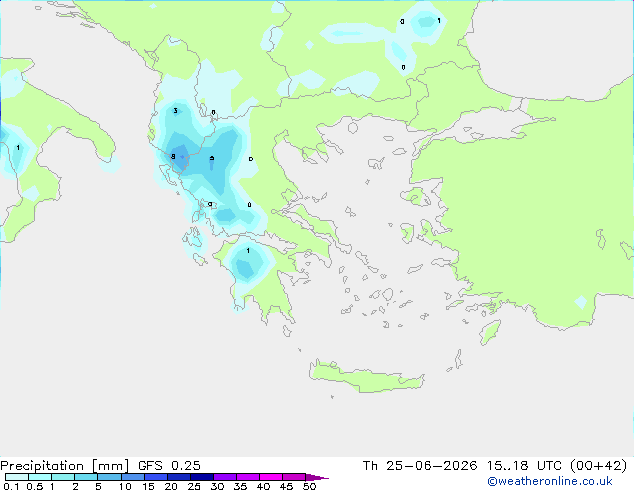Click the over-50 mm arrow tip on the legend
The height and width of the screenshot is (490, 634).
[317, 477]
